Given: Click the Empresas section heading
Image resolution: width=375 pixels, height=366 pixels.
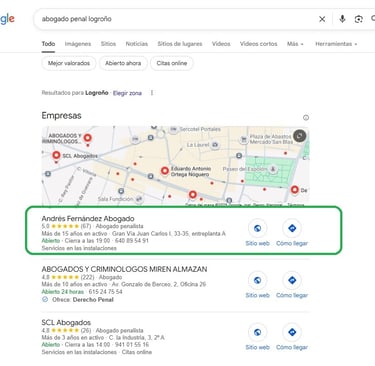Looking at the screenshot, I should pyautogui.click(x=61, y=116).
